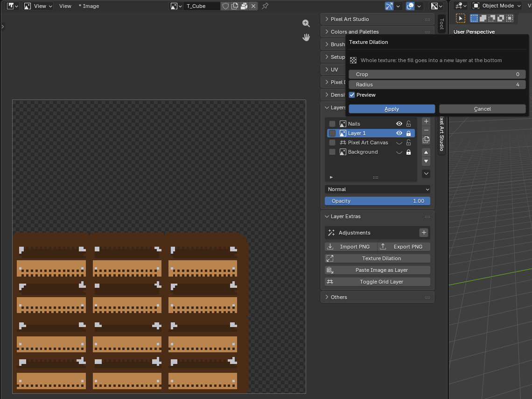Open the Image menu
This screenshot has width=532, height=399.
[x=89, y=6]
